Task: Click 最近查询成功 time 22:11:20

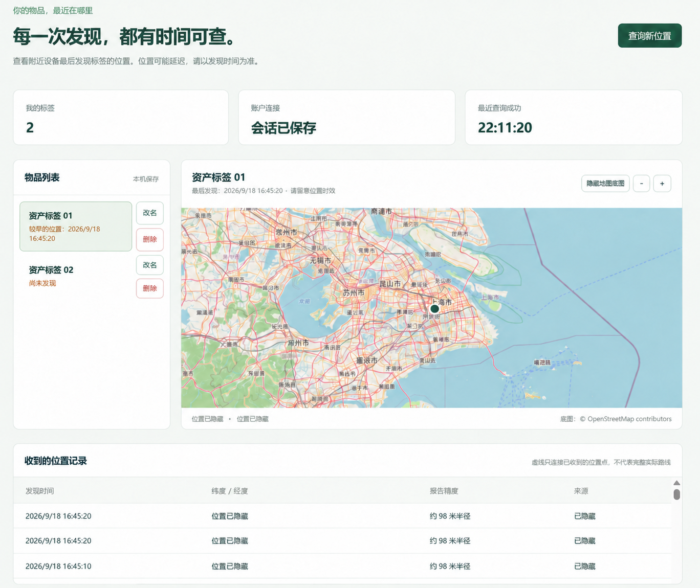Action: (x=505, y=128)
